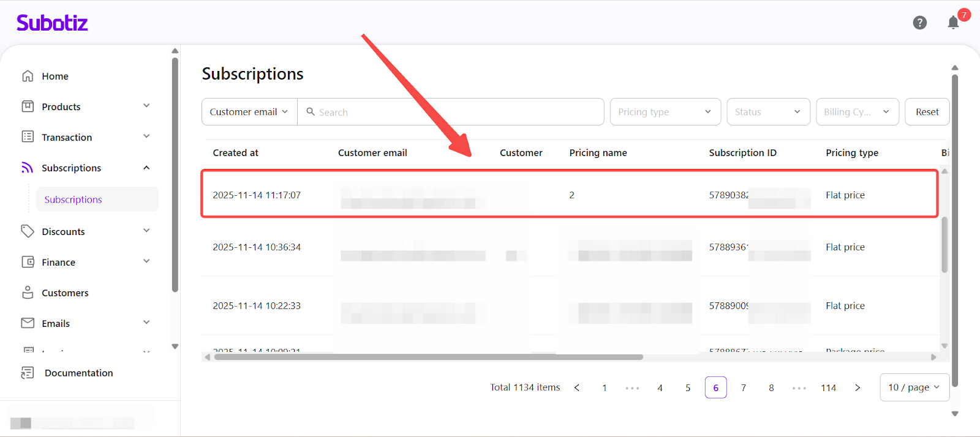Open the Documentation icon link

coord(28,373)
